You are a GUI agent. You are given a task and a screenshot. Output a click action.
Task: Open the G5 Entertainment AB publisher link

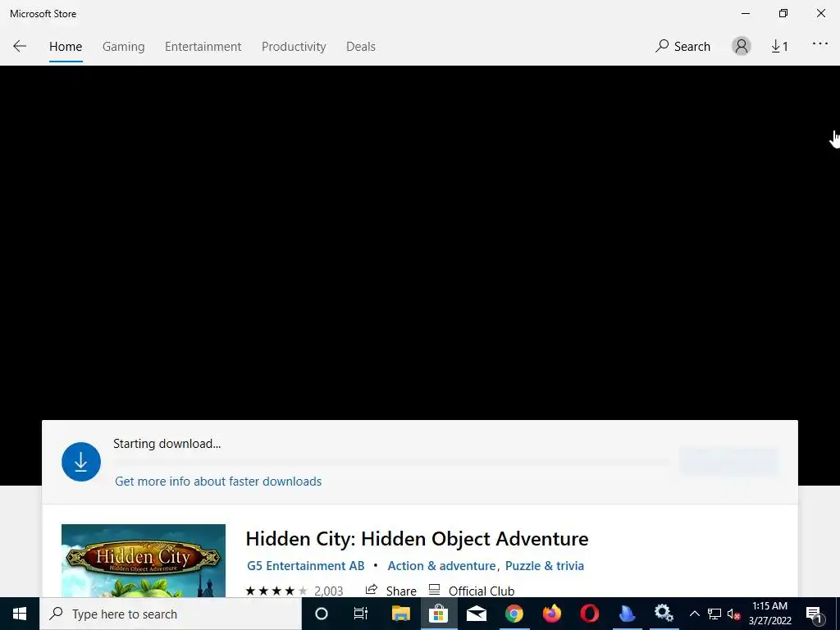pyautogui.click(x=306, y=566)
